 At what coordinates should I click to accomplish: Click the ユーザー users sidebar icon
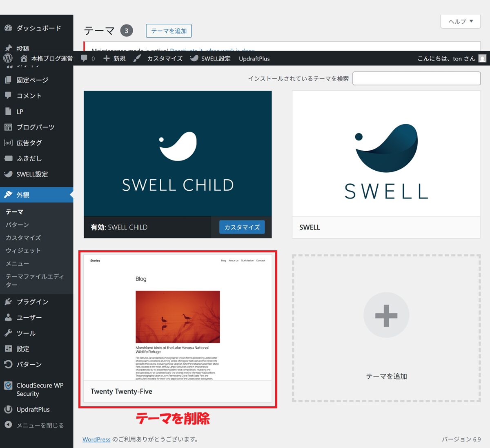tap(8, 317)
